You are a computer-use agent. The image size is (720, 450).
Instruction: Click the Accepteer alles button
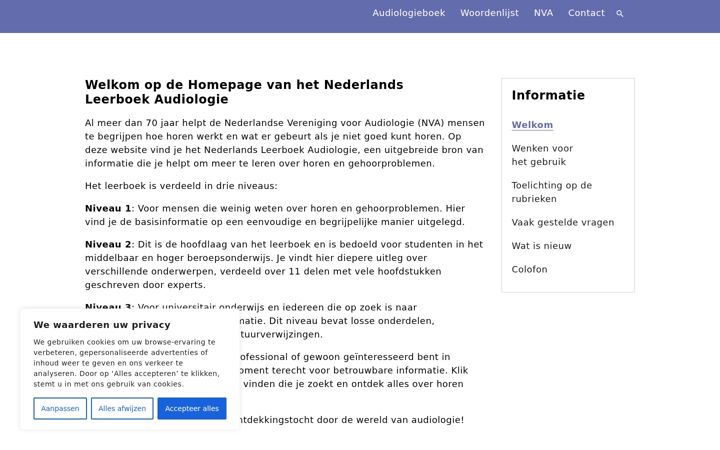pyautogui.click(x=192, y=409)
